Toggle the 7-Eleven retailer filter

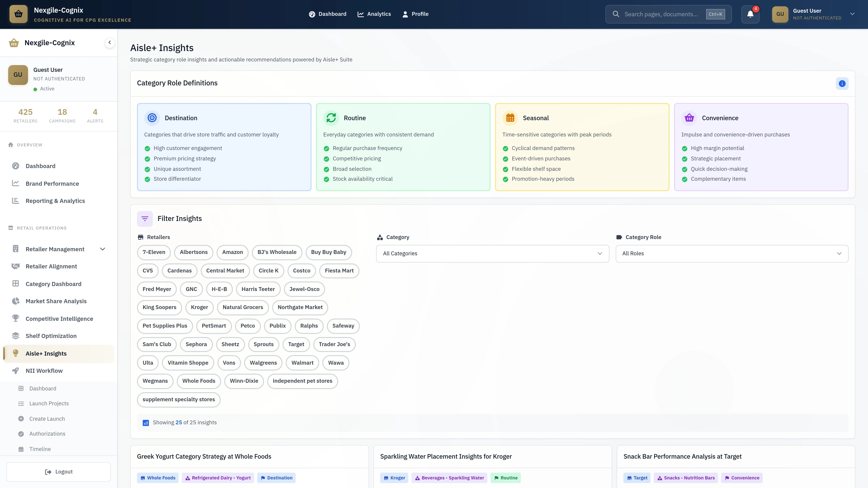pyautogui.click(x=154, y=252)
